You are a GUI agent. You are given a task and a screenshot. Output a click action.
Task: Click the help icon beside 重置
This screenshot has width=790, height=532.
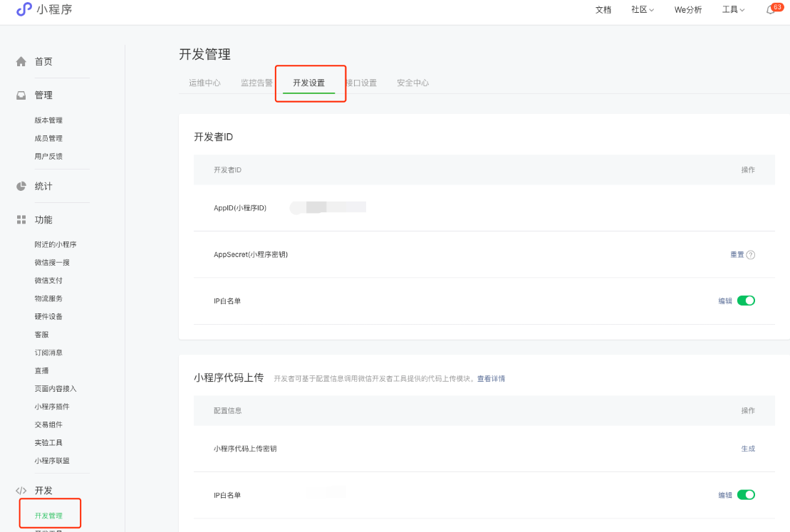751,255
